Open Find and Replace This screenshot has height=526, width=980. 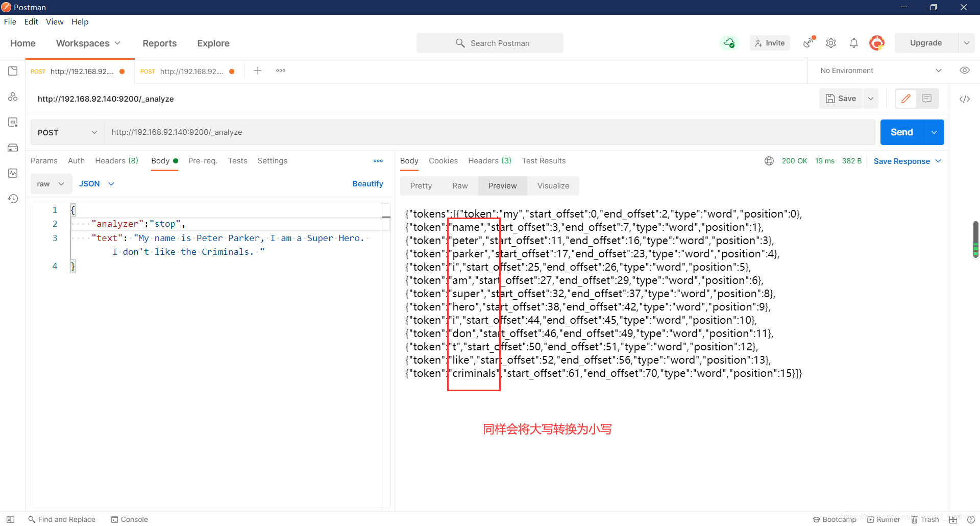click(62, 519)
